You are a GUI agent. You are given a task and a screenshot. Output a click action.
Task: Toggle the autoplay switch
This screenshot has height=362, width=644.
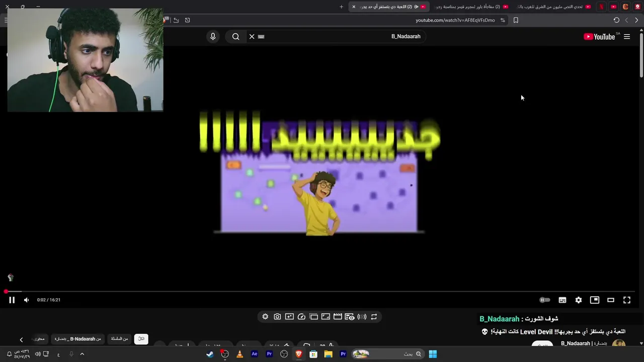(x=545, y=300)
